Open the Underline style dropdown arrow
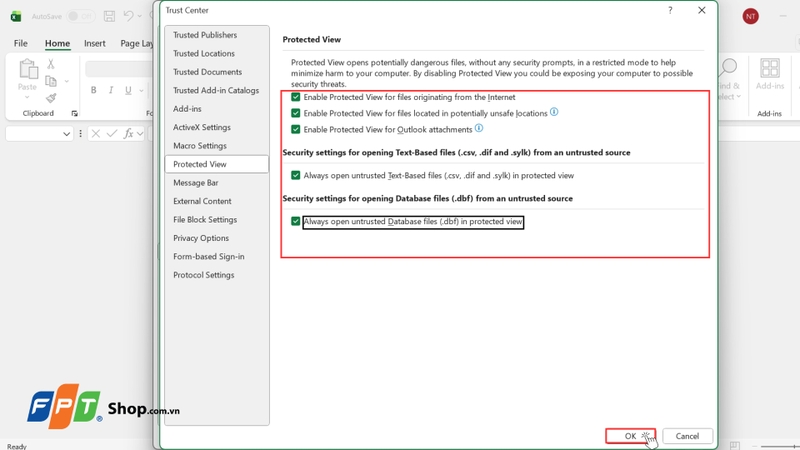 click(x=141, y=91)
